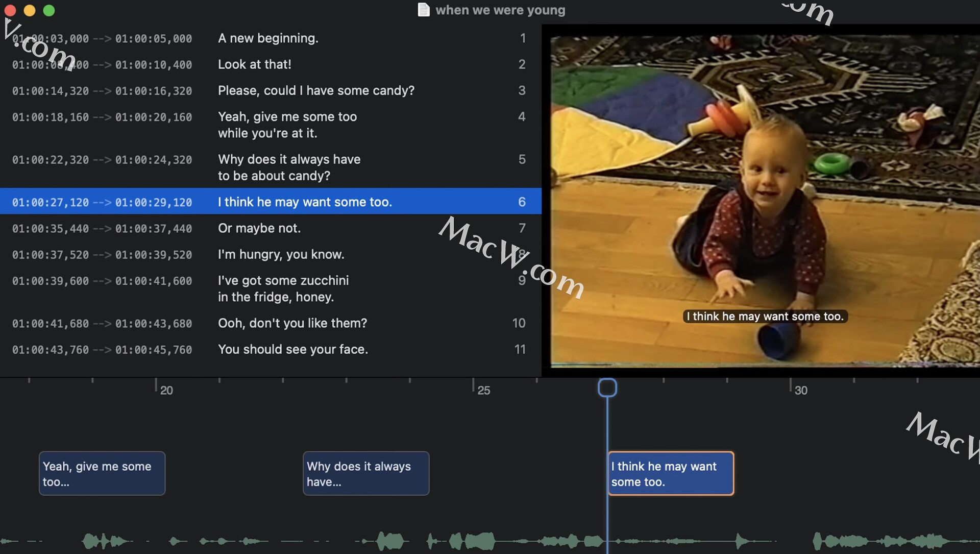Viewport: 980px width, 554px height.
Task: Click the timeline ruler near the 25 mark
Action: (x=481, y=390)
